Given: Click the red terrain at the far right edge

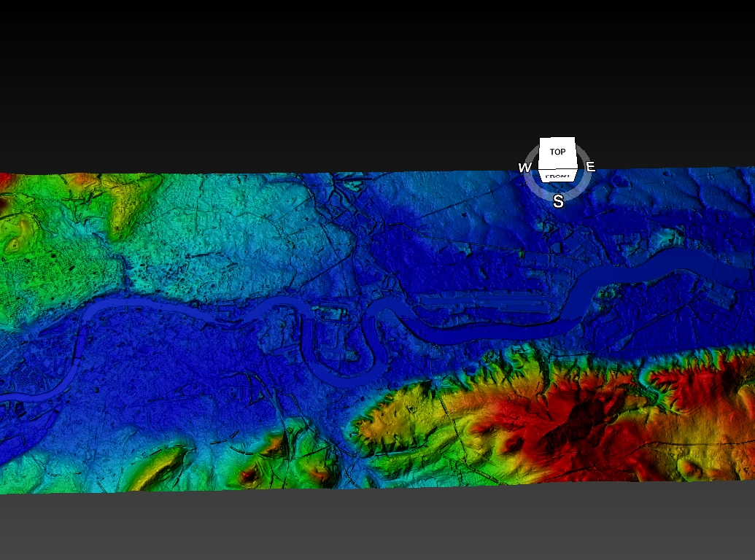Looking at the screenshot, I should point(737,430).
